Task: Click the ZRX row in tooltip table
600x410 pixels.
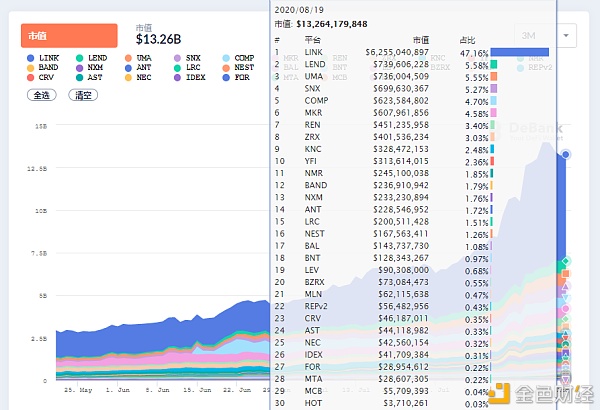Action: tap(386, 137)
